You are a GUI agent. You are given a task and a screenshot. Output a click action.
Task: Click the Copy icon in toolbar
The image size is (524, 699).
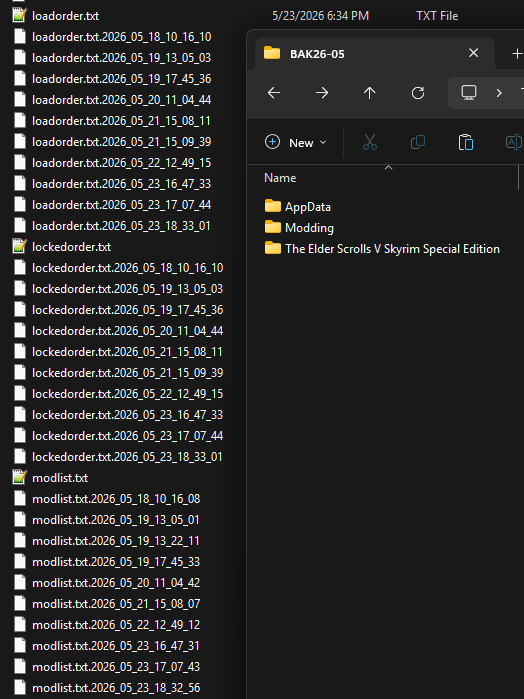[x=418, y=142]
